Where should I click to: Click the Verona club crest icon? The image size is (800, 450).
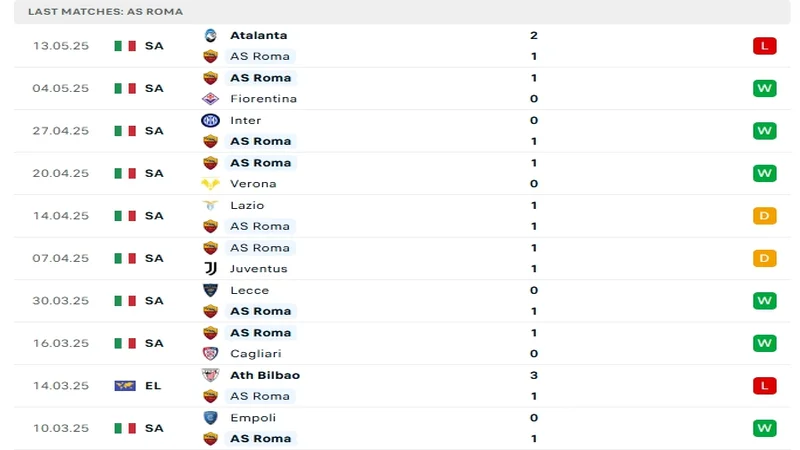210,184
